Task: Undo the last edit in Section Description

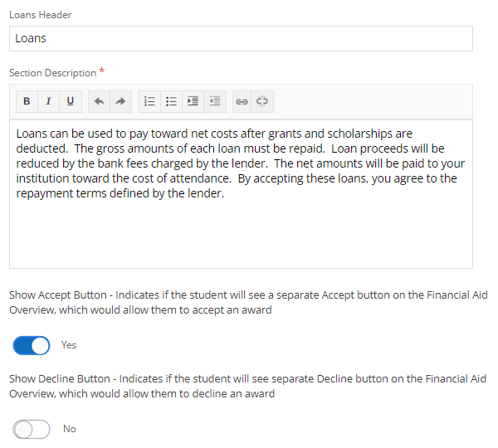Action: [x=99, y=101]
